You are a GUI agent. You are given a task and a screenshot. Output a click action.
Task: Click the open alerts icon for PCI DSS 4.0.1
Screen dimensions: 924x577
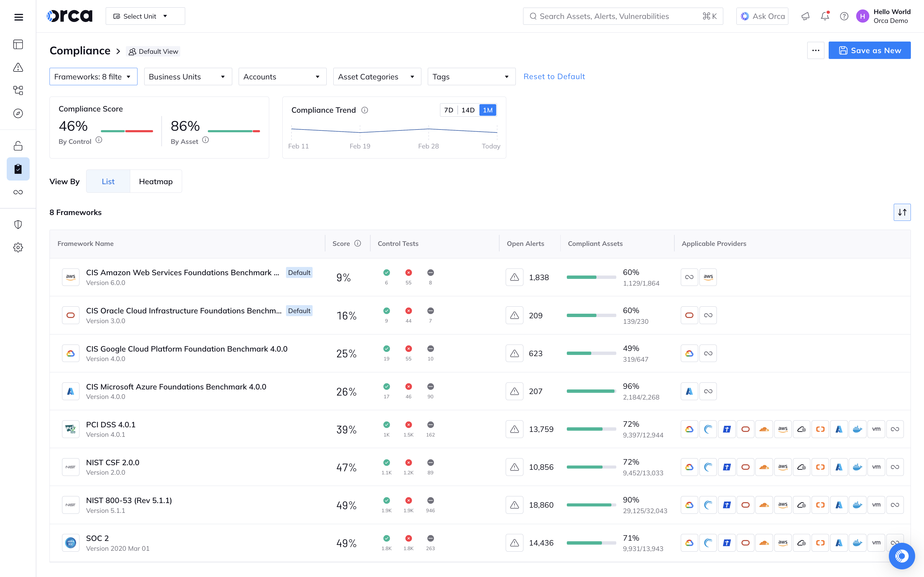pyautogui.click(x=514, y=429)
